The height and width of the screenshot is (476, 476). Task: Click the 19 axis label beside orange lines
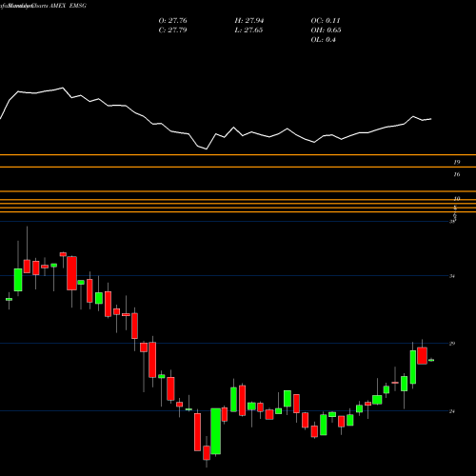pos(456,163)
